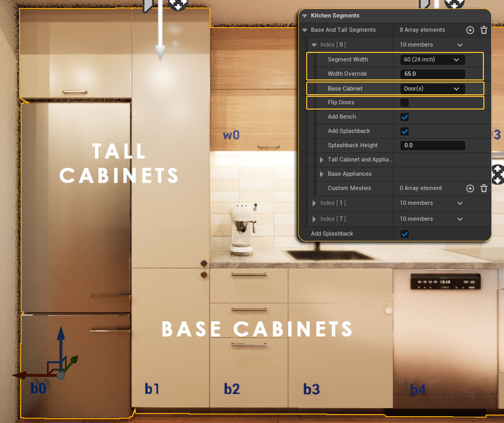Toggle the bottom-most Add Splashback checkbox
This screenshot has width=504, height=423.
[x=405, y=234]
